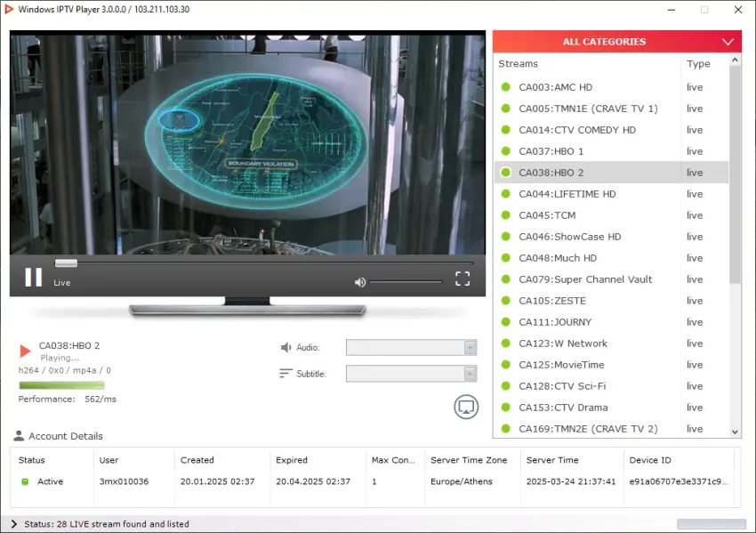Select stream CA105:ZESTE

pyautogui.click(x=611, y=301)
